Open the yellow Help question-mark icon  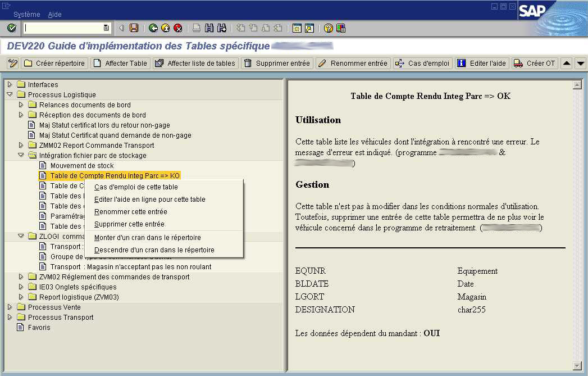pos(328,28)
